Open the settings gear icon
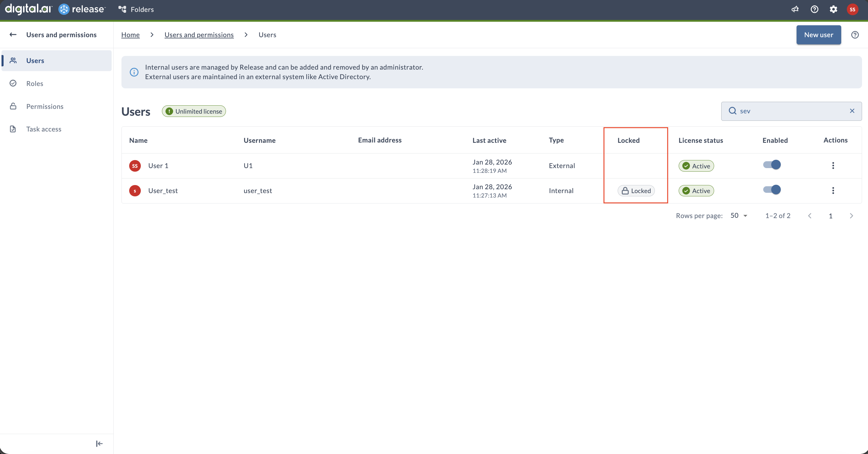The width and height of the screenshot is (868, 454). coord(833,9)
